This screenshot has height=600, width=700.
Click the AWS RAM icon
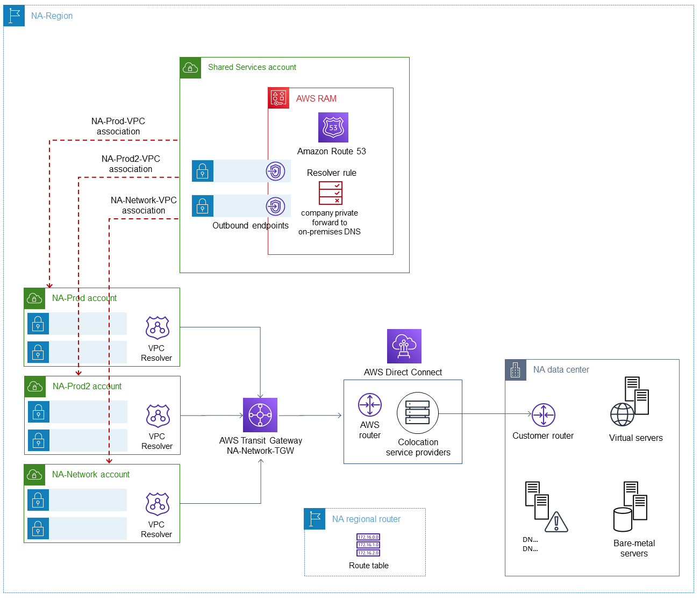click(x=278, y=98)
